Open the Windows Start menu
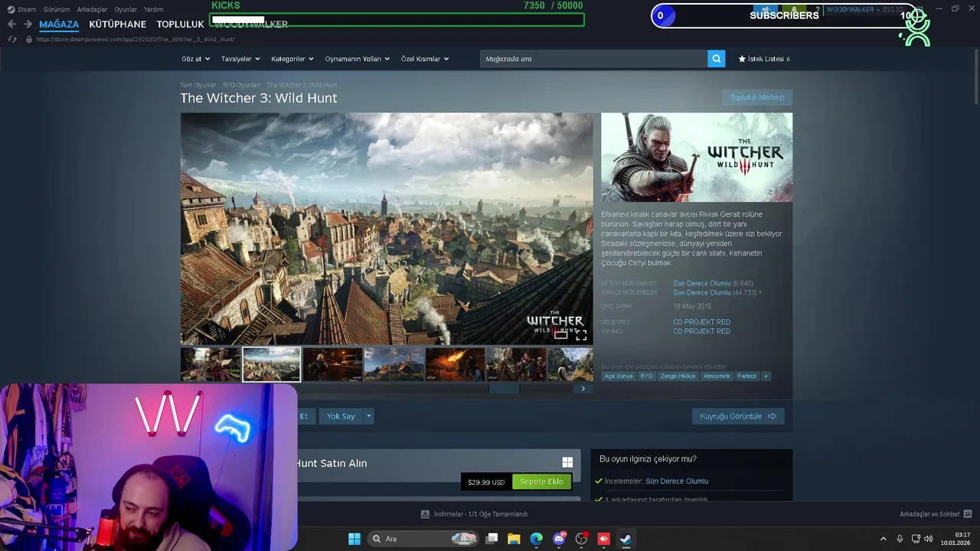Viewport: 980px width, 551px height. pyautogui.click(x=354, y=539)
